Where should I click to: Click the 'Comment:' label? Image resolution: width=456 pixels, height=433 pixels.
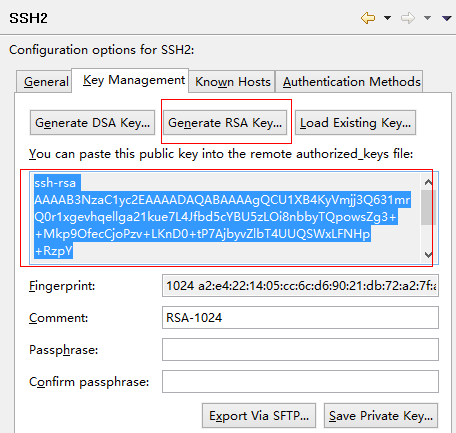click(59, 318)
